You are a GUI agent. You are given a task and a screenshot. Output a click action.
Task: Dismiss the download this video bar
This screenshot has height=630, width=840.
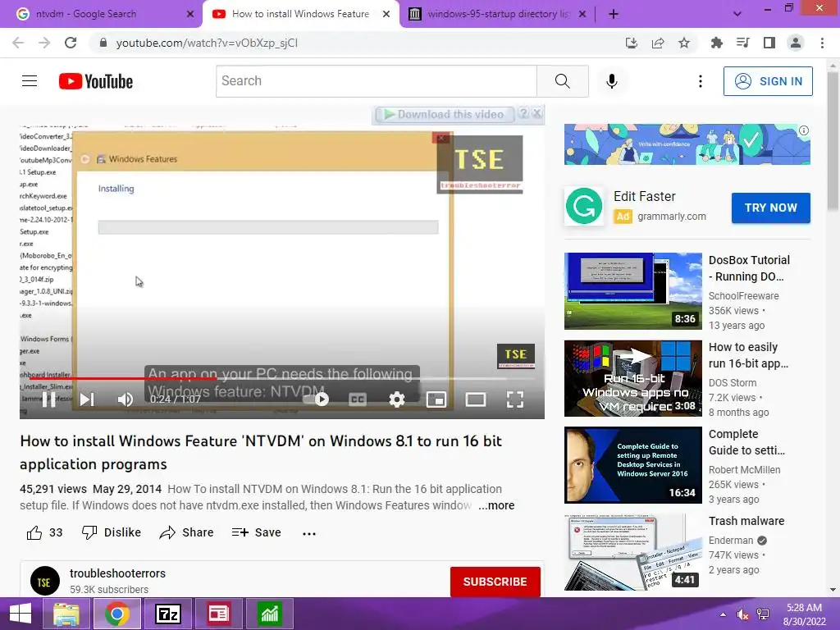pos(537,113)
